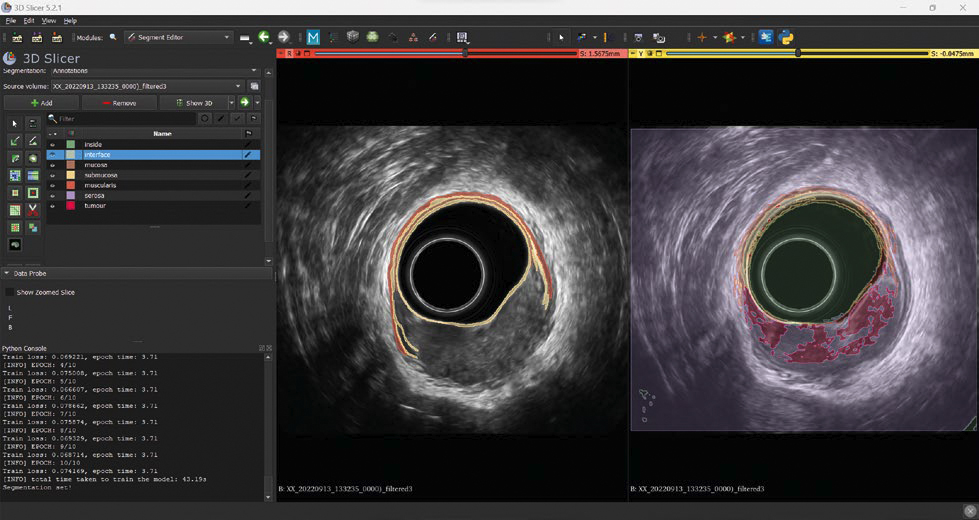Click Remove segment button
Screen dimensions: 979x520
tap(119, 103)
